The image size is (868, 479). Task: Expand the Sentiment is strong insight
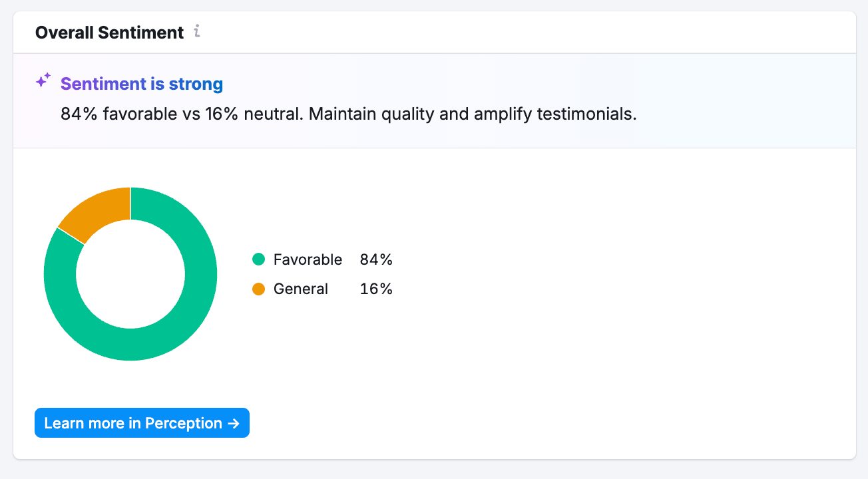point(141,84)
